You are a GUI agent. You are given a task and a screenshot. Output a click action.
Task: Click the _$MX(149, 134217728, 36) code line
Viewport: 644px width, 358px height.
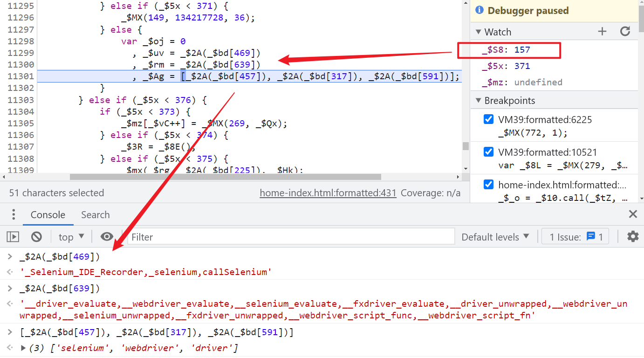click(189, 18)
